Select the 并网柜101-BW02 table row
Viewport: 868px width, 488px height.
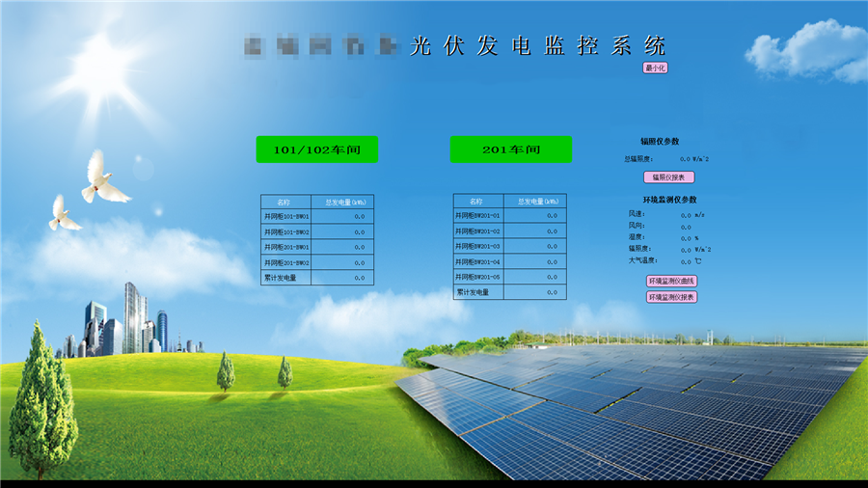tap(286, 232)
